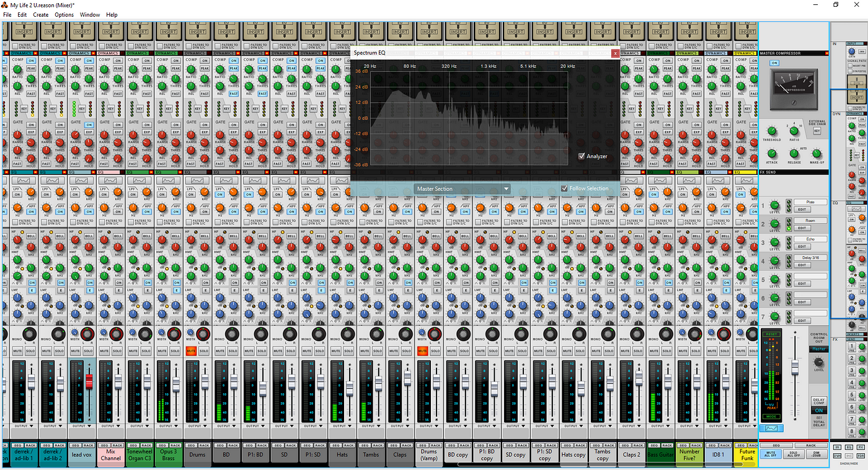The height and width of the screenshot is (470, 868).
Task: Open the Create menu
Action: [x=41, y=14]
